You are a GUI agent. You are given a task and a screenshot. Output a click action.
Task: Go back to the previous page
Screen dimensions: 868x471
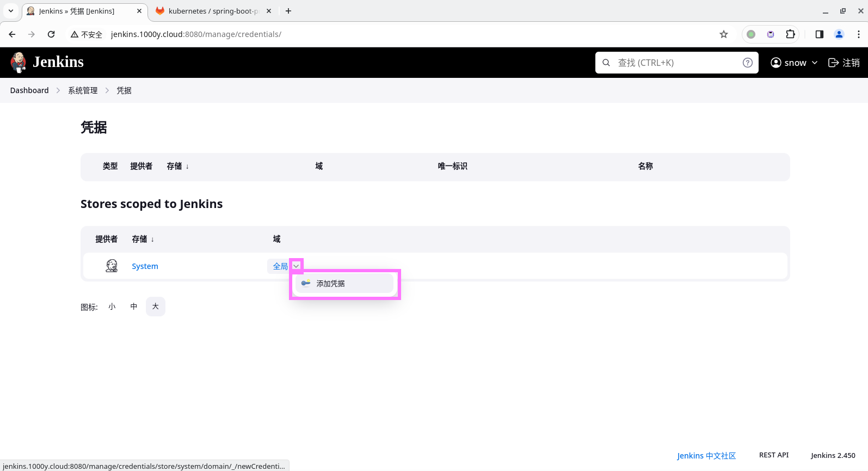12,34
